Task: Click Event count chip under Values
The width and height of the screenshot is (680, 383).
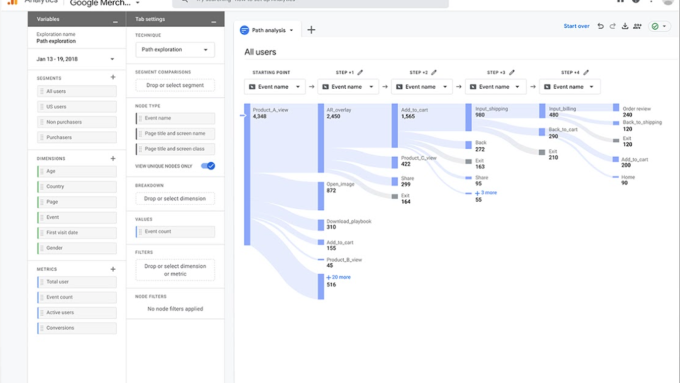Action: tap(175, 232)
